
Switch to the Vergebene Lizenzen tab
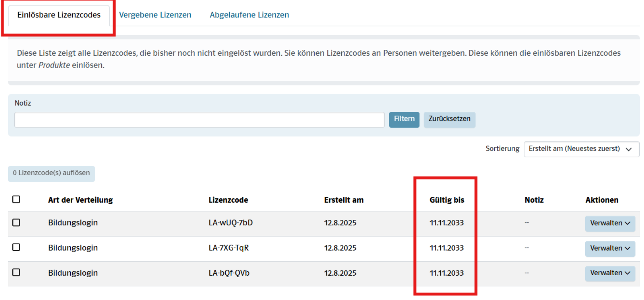[x=155, y=15]
